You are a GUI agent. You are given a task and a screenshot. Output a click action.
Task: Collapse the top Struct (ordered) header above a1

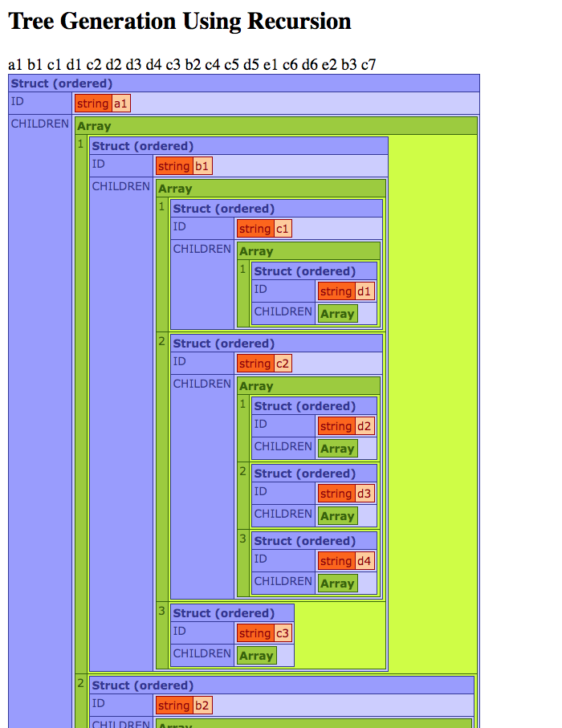[244, 83]
